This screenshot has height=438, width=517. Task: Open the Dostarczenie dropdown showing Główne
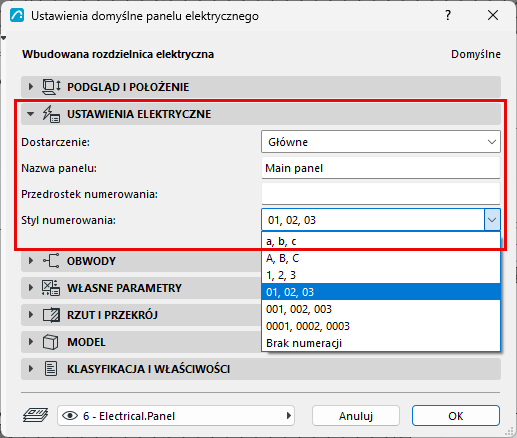(381, 142)
